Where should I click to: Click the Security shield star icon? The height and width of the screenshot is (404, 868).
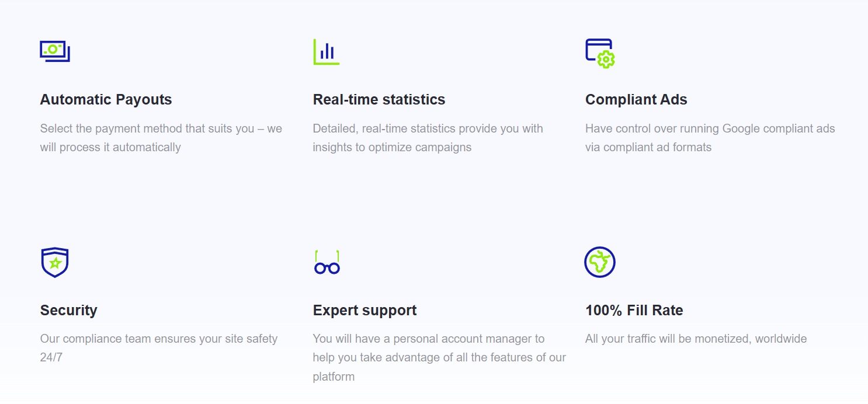click(x=55, y=263)
